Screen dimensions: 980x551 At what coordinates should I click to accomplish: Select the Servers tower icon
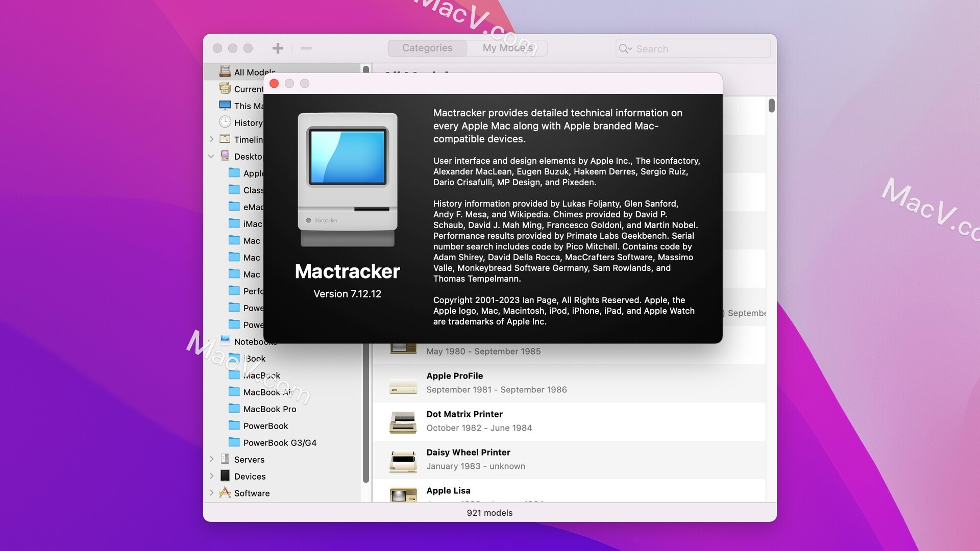[225, 459]
